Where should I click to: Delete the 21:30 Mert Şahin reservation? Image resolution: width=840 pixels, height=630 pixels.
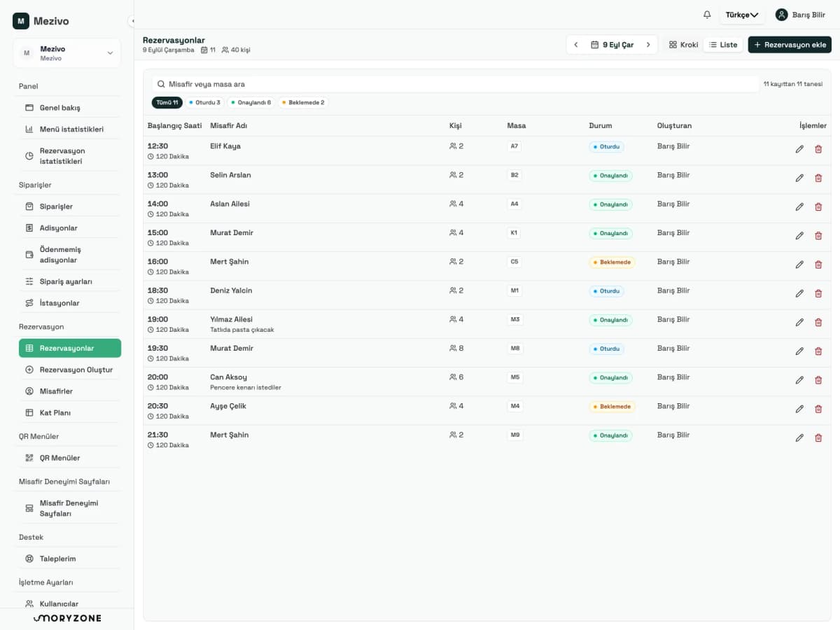point(818,437)
